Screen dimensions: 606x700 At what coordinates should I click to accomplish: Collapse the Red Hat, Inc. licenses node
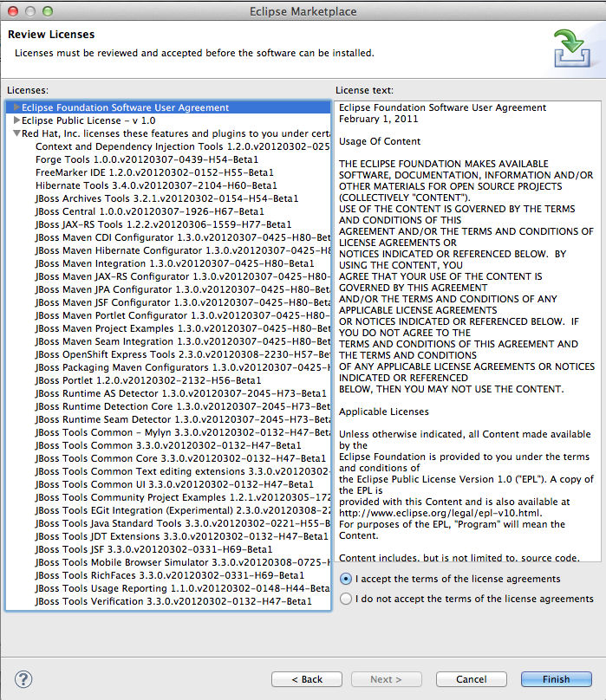point(16,133)
